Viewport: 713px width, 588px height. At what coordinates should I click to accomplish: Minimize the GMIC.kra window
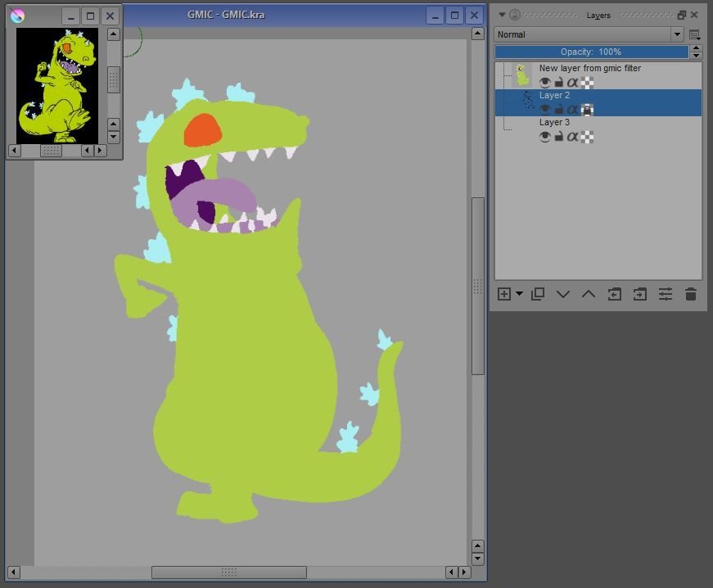(435, 16)
